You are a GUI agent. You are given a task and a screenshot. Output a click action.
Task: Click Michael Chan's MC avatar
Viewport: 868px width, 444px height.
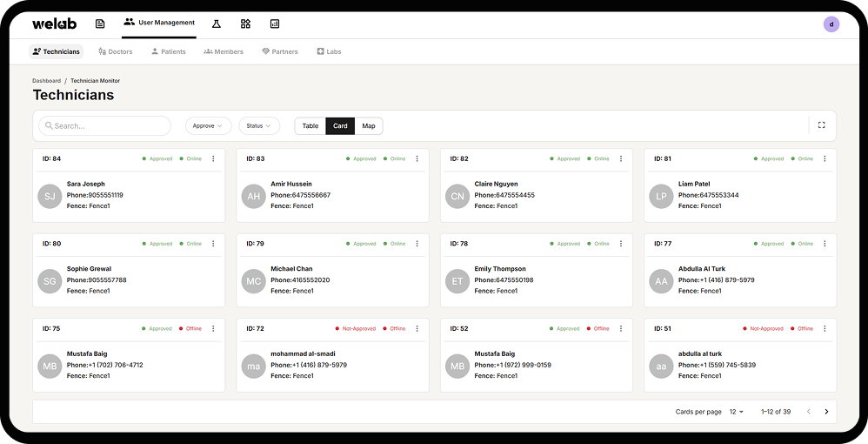coord(254,281)
